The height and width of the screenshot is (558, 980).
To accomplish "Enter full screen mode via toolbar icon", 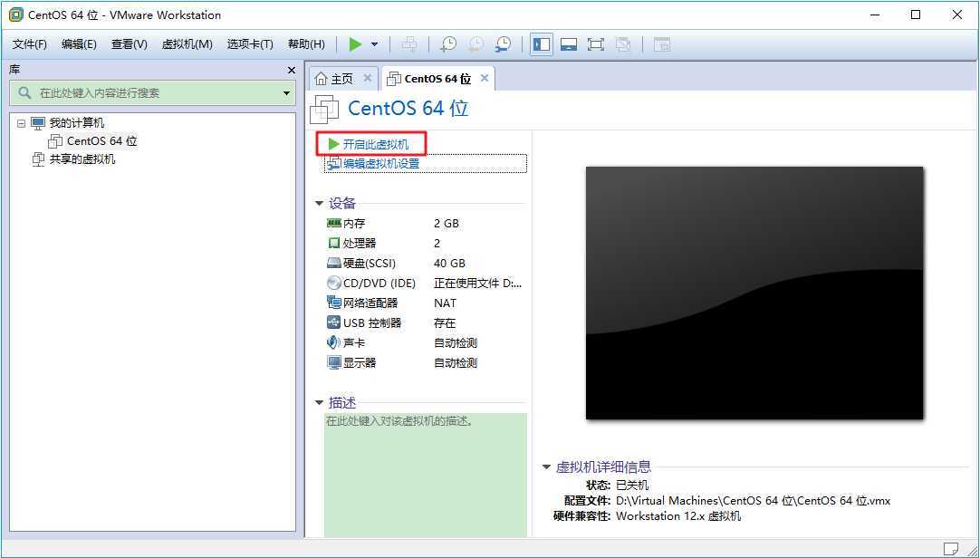I will tap(596, 44).
